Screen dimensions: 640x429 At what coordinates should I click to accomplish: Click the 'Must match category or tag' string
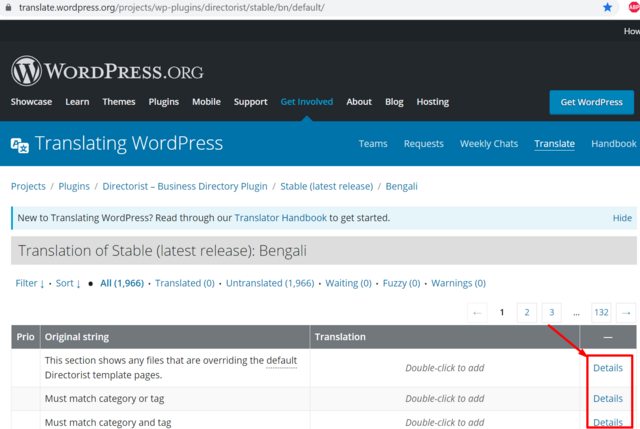click(x=104, y=399)
